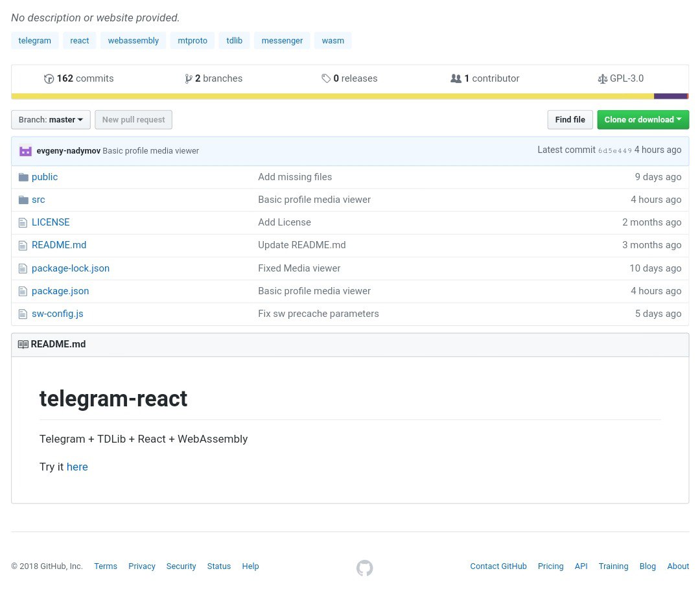700x593 pixels.
Task: Click the evgeny-nadymov avatar image
Action: (25, 151)
